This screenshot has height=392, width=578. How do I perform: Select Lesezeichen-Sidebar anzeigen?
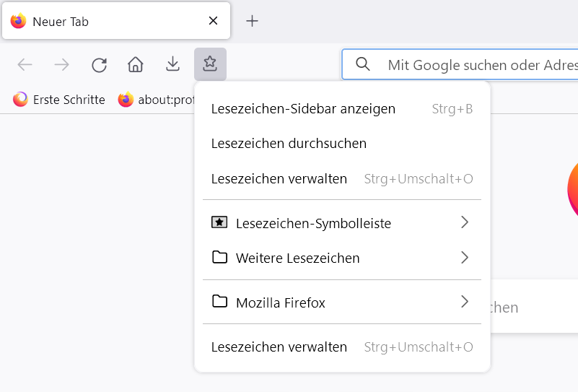pyautogui.click(x=303, y=109)
